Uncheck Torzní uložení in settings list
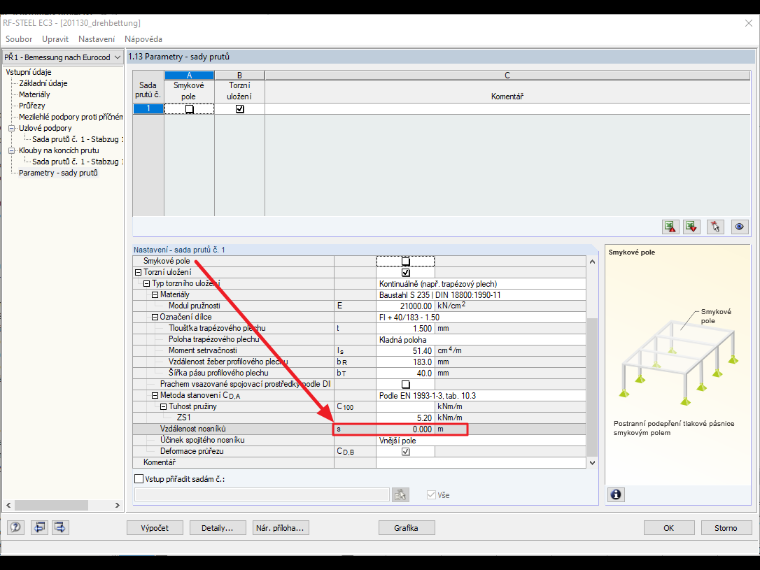The height and width of the screenshot is (570, 760). pyautogui.click(x=406, y=273)
